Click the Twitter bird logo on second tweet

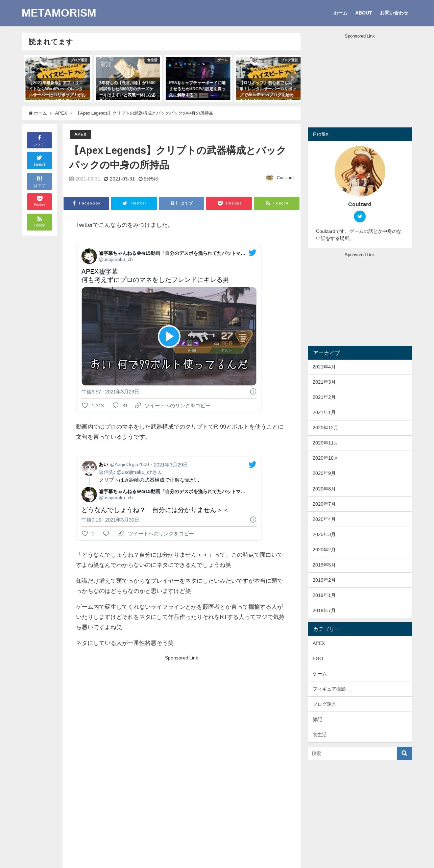252,465
